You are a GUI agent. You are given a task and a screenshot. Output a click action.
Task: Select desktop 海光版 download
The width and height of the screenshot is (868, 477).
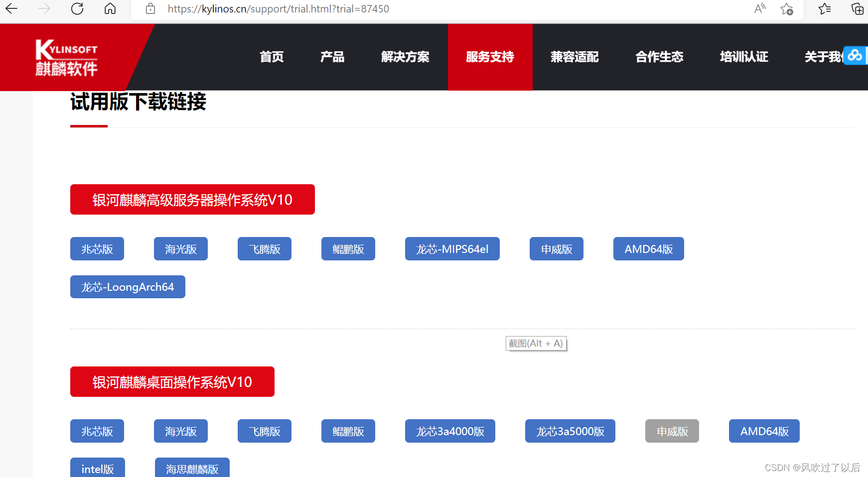(181, 431)
